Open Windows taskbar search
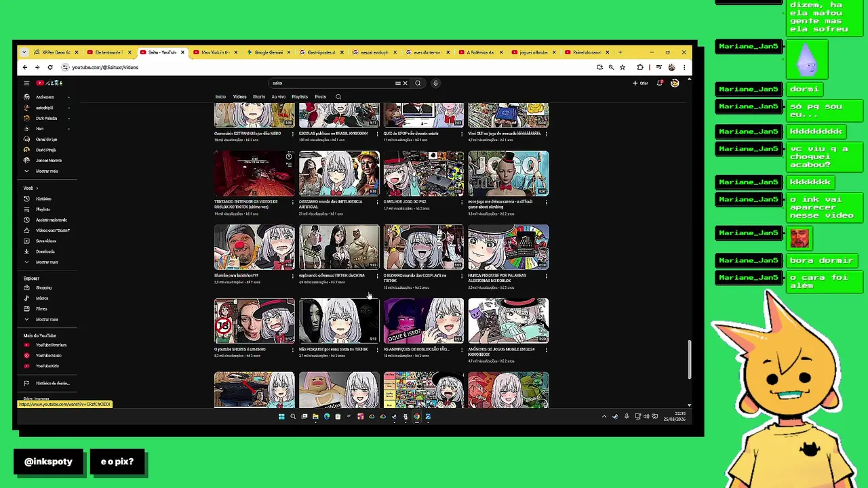 tap(293, 417)
